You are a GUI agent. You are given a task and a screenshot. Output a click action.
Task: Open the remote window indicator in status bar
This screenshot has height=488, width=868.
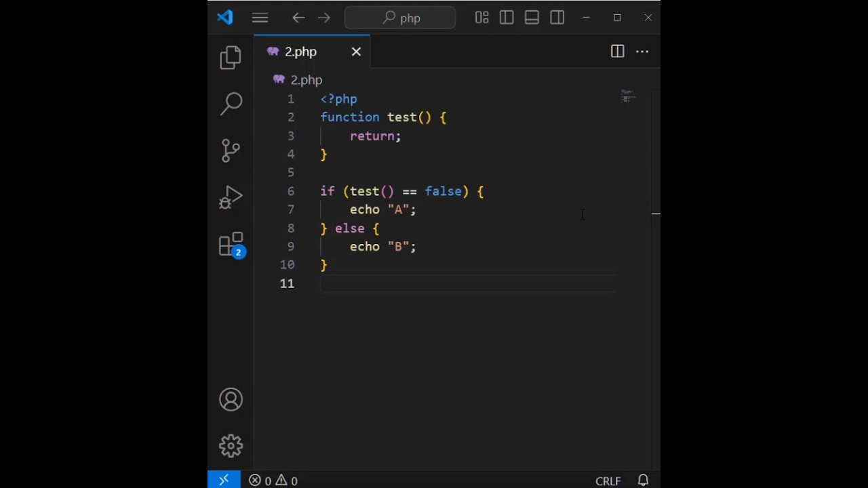click(x=224, y=481)
